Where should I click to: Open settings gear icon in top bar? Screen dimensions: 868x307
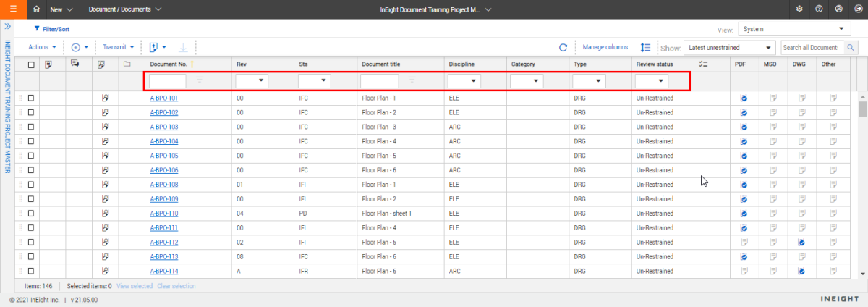pyautogui.click(x=799, y=9)
